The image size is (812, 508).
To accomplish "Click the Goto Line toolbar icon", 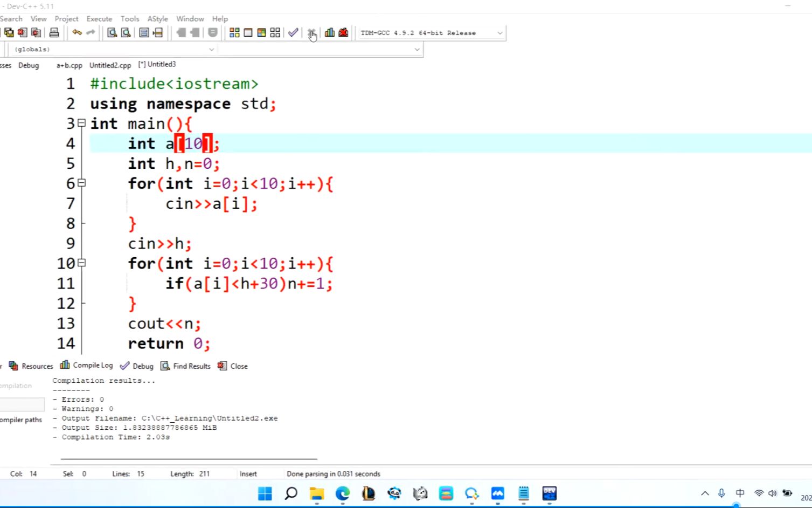I will (x=157, y=33).
